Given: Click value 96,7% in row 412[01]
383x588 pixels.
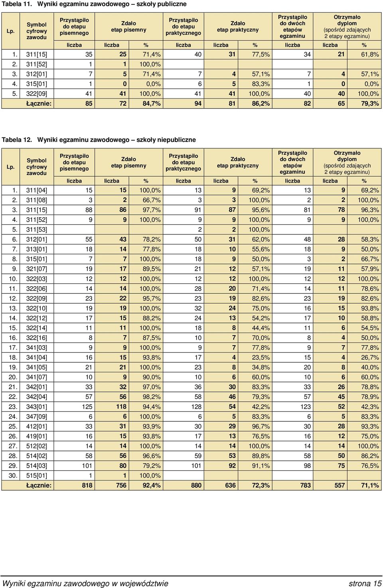Looking at the screenshot, I should (261, 426).
